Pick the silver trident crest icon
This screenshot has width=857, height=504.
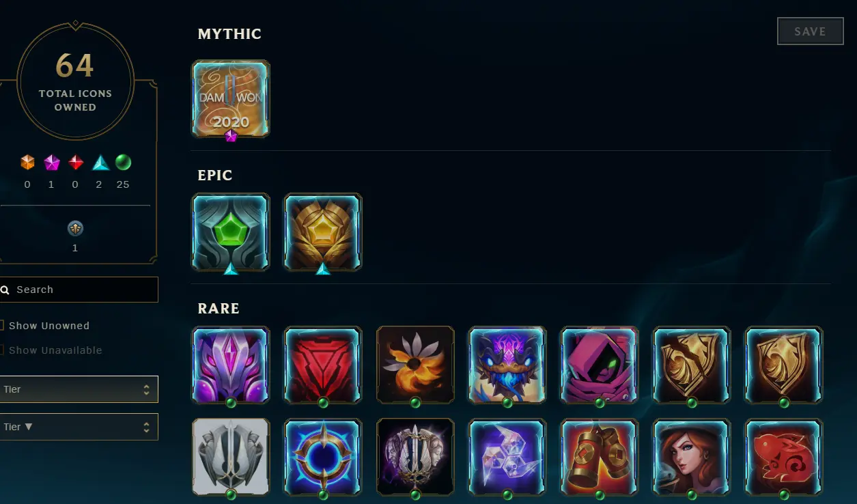pyautogui.click(x=231, y=458)
